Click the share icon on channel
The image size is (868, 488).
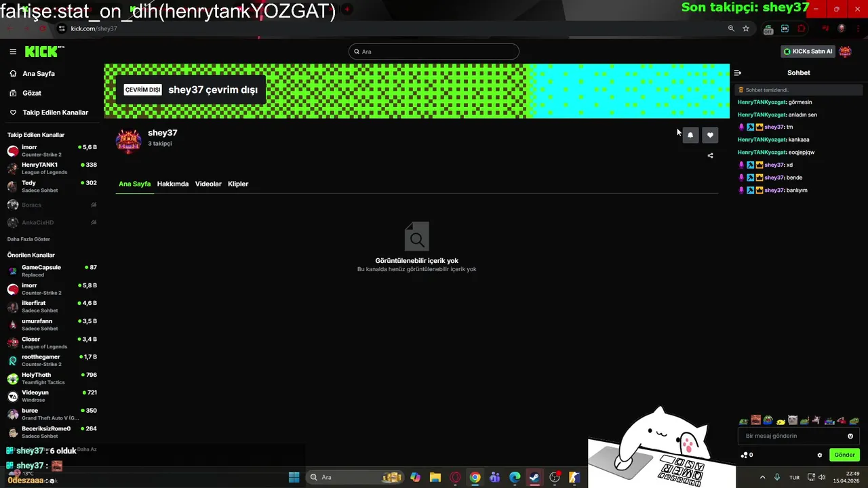point(710,155)
